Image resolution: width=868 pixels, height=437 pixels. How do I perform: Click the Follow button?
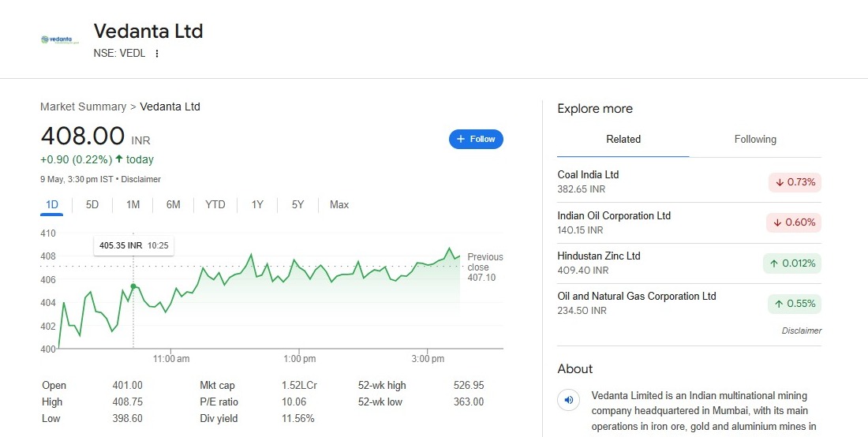[x=476, y=140]
